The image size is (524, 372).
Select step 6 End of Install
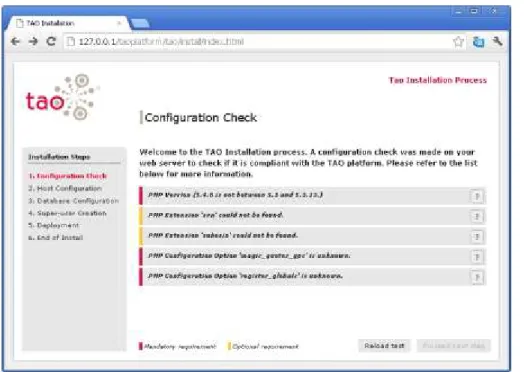tap(55, 237)
